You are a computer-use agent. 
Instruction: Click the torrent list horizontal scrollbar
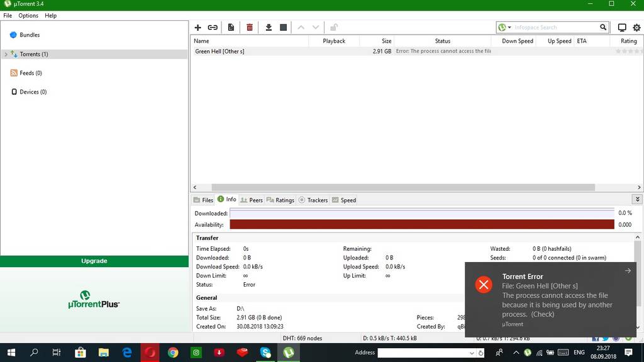[403, 187]
